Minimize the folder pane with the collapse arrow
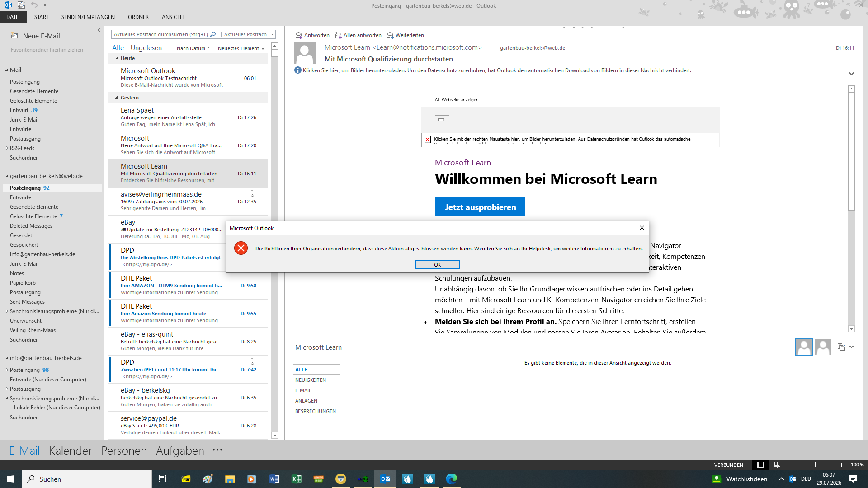The image size is (868, 488). [99, 30]
